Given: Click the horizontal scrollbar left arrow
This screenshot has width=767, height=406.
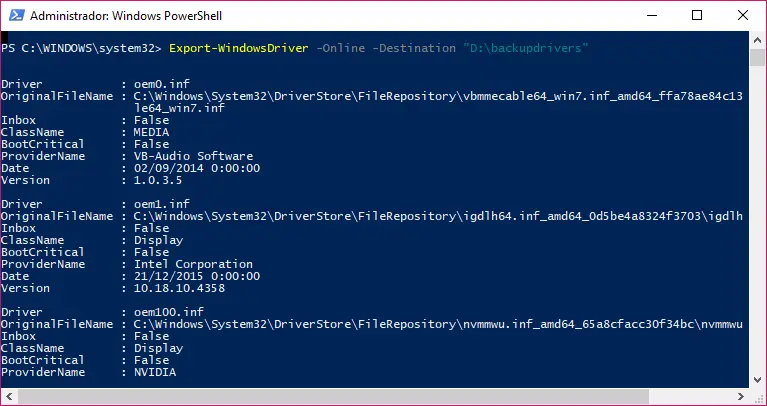Looking at the screenshot, I should (x=8, y=396).
